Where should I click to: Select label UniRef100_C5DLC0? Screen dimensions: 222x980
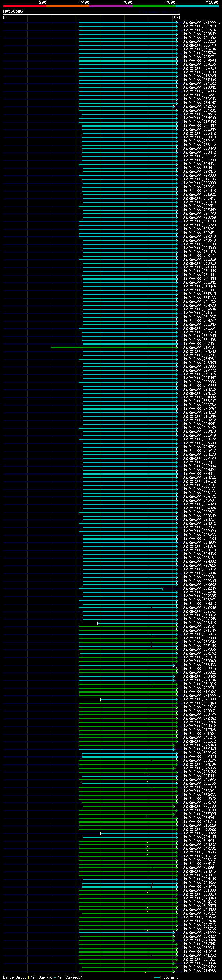(x=199, y=761)
